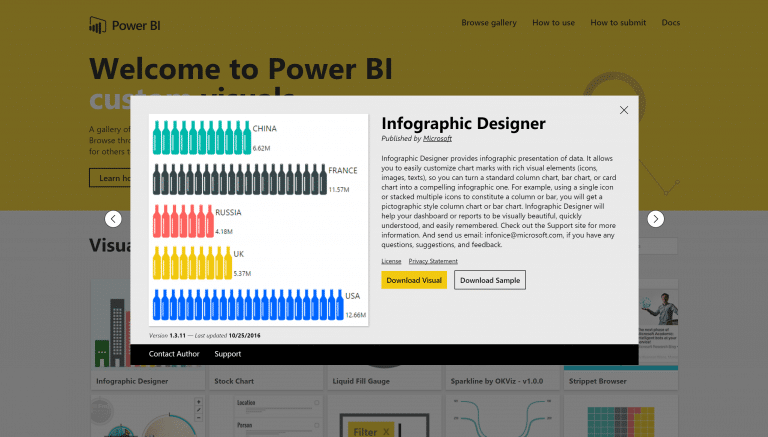Click the wine bottle chart preview image
Image resolution: width=768 pixels, height=437 pixels.
259,220
